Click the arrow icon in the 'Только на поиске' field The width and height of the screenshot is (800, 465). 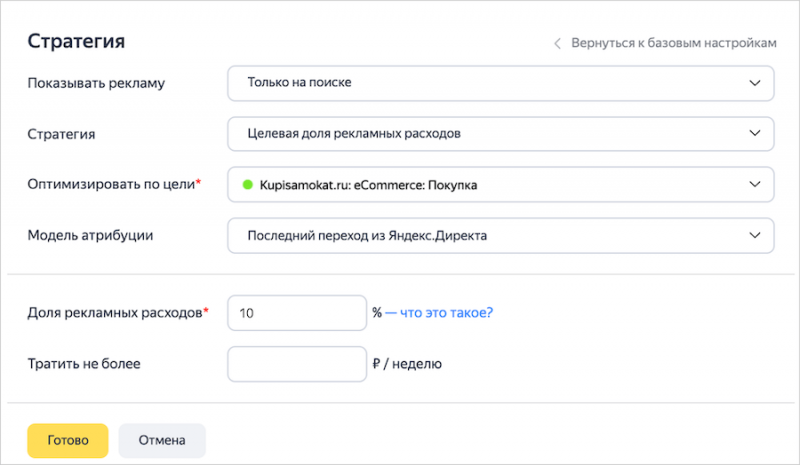pyautogui.click(x=755, y=84)
